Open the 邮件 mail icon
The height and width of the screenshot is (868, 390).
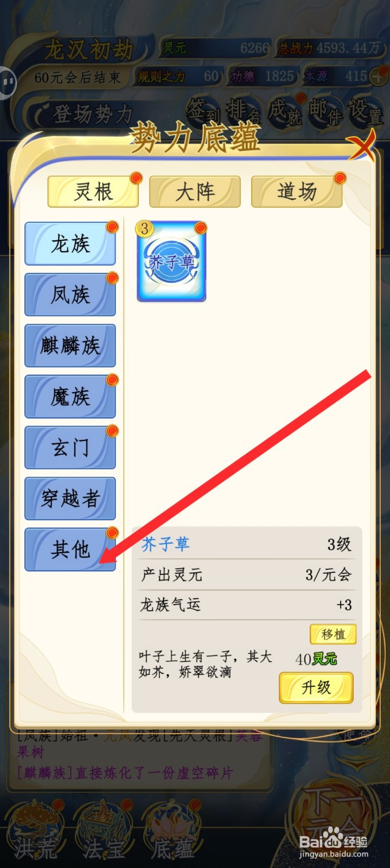click(325, 110)
